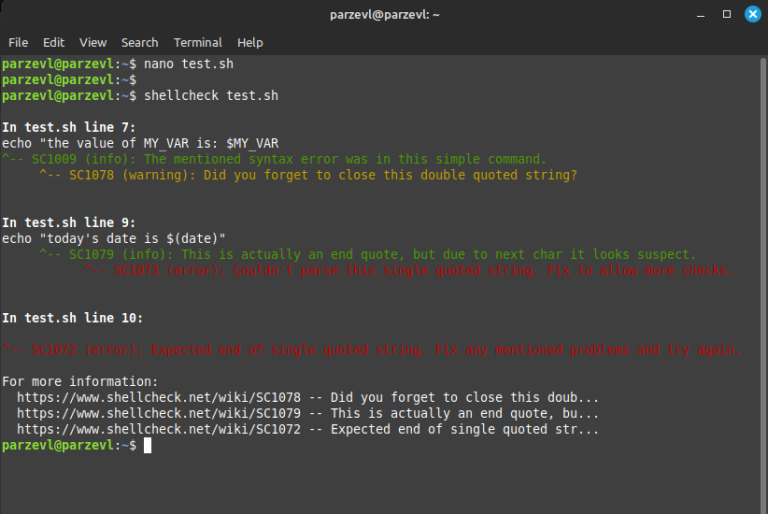Open the Edit menu
Viewport: 768px width, 514px height.
(53, 43)
